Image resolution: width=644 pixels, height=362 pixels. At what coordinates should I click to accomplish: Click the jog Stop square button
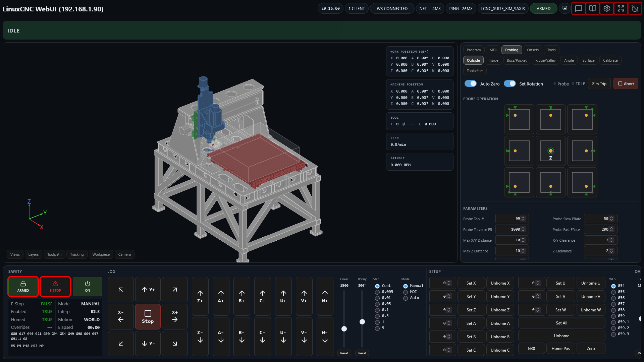point(148,317)
